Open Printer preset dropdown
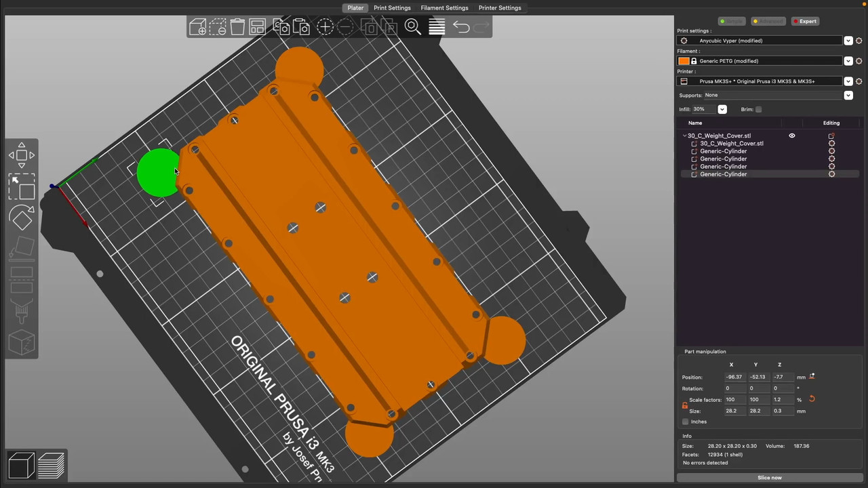Viewport: 868px width, 488px height. pyautogui.click(x=848, y=81)
